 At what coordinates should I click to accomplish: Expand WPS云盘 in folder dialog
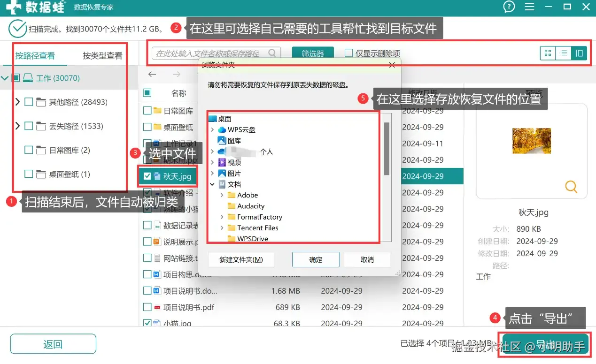point(212,129)
